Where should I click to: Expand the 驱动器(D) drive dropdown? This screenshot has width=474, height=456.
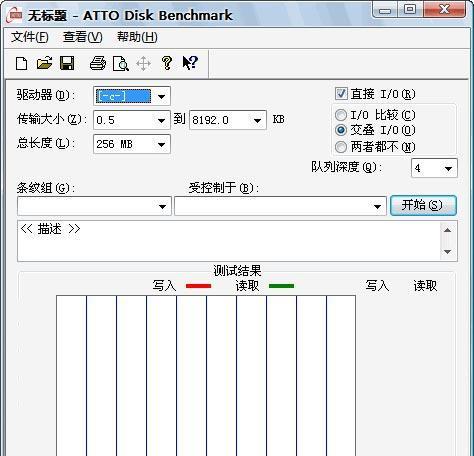coord(161,97)
